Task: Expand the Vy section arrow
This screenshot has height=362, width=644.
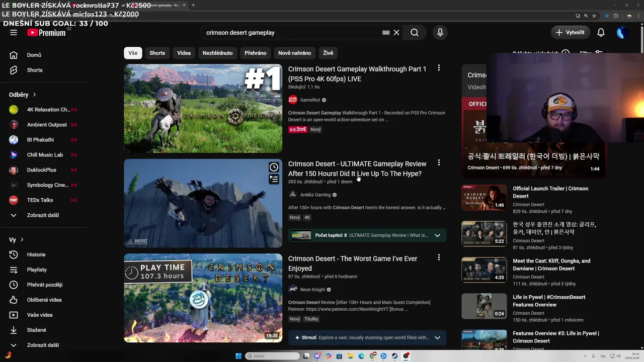Action: click(22, 240)
